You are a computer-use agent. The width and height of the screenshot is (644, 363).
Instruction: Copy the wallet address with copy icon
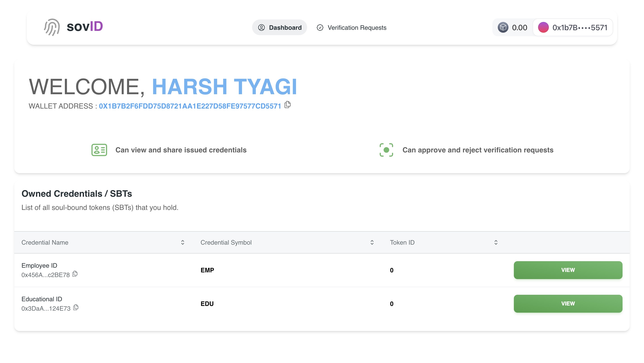click(x=288, y=105)
